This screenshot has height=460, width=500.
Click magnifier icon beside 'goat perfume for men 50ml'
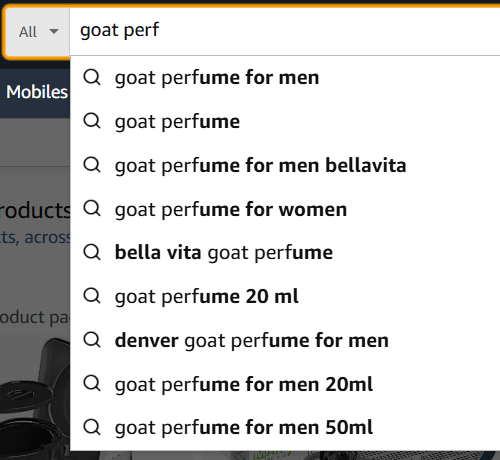(x=92, y=427)
